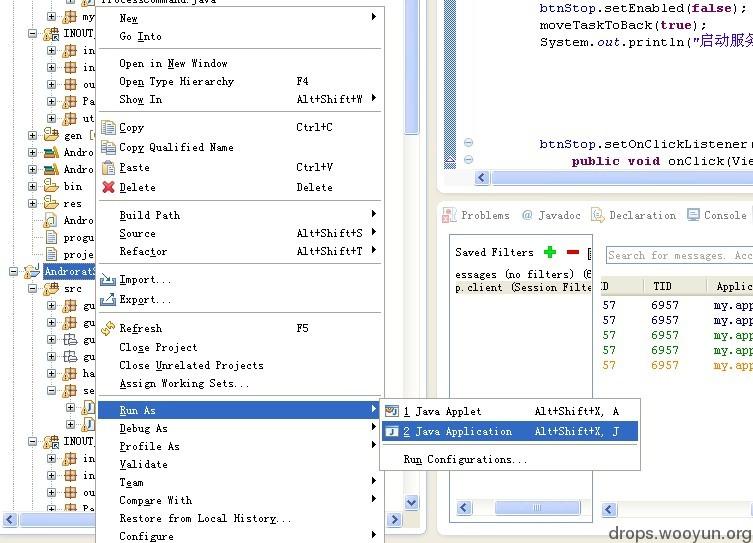Click the Export icon
This screenshot has height=543, width=753.
point(108,300)
